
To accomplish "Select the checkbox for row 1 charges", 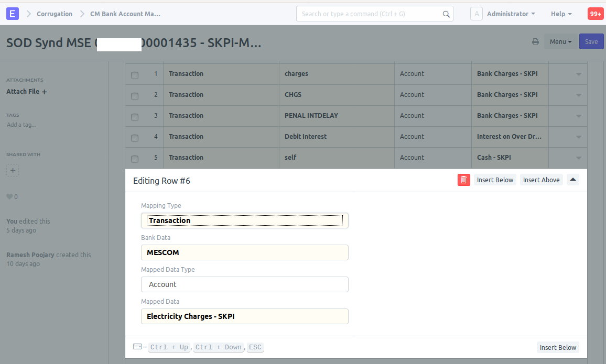I will 135,75.
